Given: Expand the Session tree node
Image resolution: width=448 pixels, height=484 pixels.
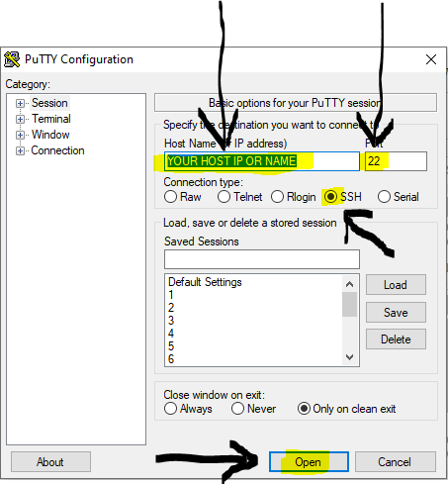Looking at the screenshot, I should (x=20, y=103).
